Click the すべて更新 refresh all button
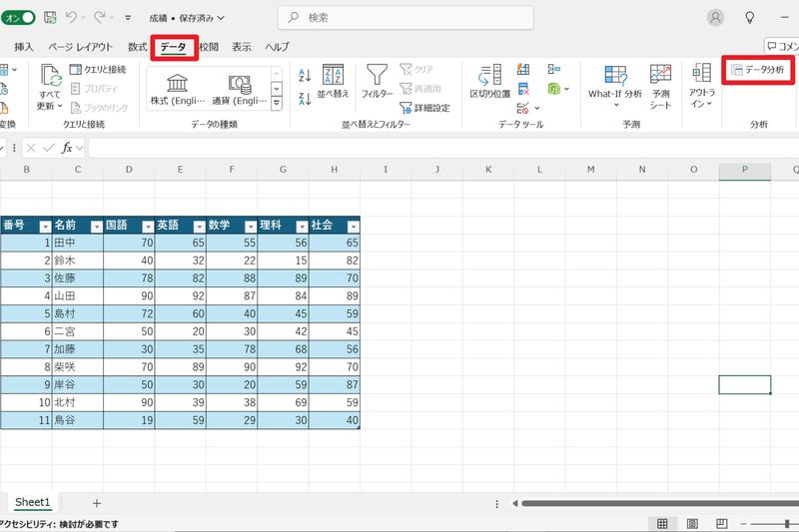This screenshot has height=532, width=799. pyautogui.click(x=50, y=87)
